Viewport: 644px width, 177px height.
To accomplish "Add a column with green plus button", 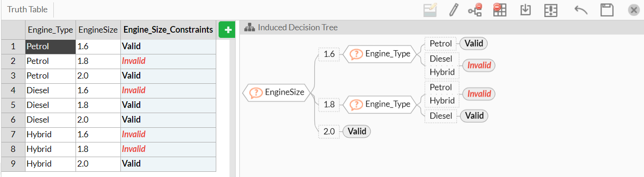I will (227, 30).
